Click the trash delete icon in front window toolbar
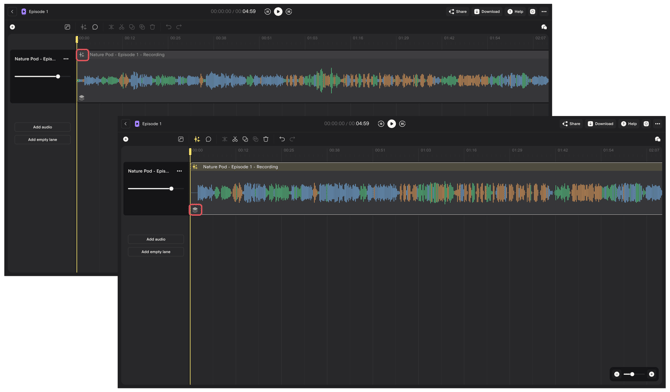The height and width of the screenshot is (392, 670). pyautogui.click(x=266, y=139)
